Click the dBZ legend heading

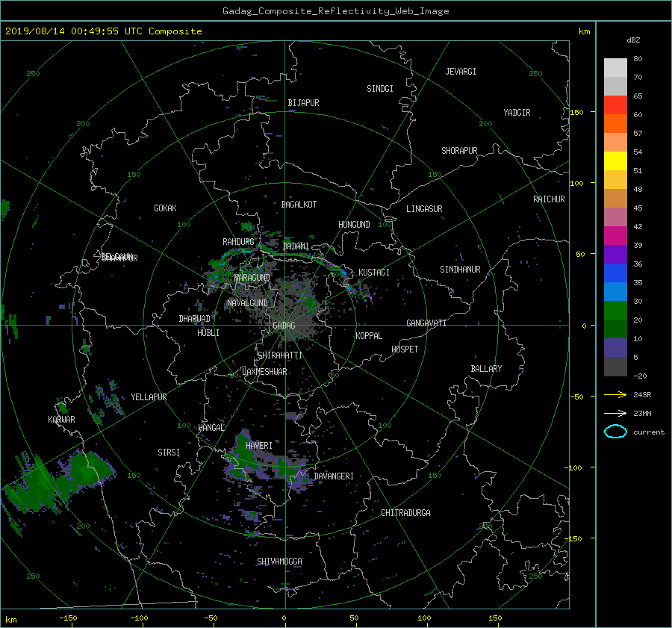tap(633, 40)
